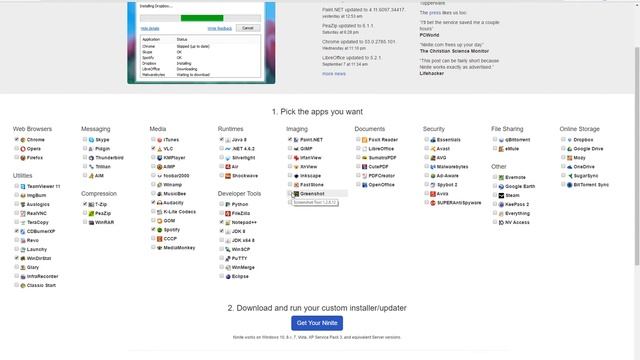Click the GIMP icon
The width and height of the screenshot is (640, 360).
(x=296, y=149)
